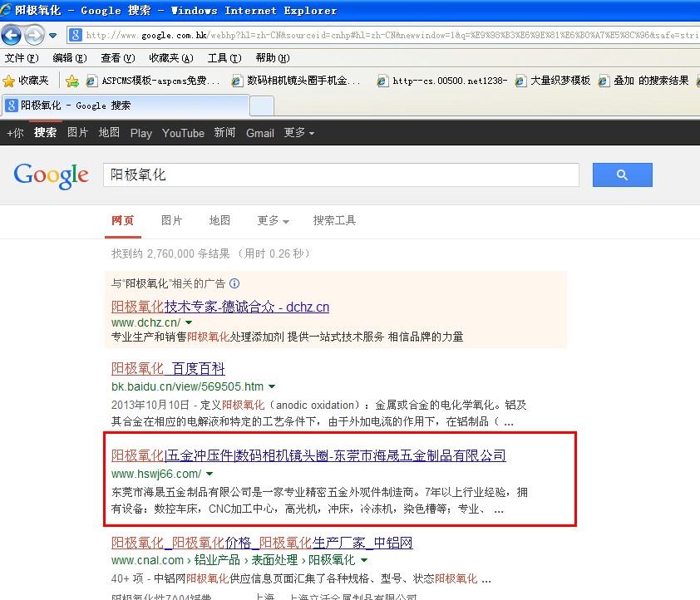The width and height of the screenshot is (700, 600).
Task: Click the search input containing 阳极氧化
Action: click(341, 175)
